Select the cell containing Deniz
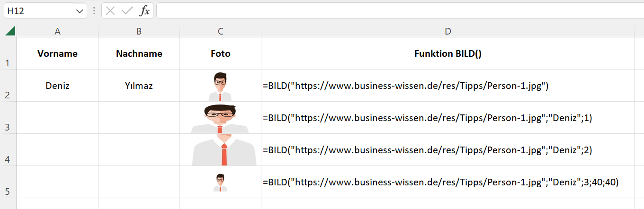 coord(58,86)
